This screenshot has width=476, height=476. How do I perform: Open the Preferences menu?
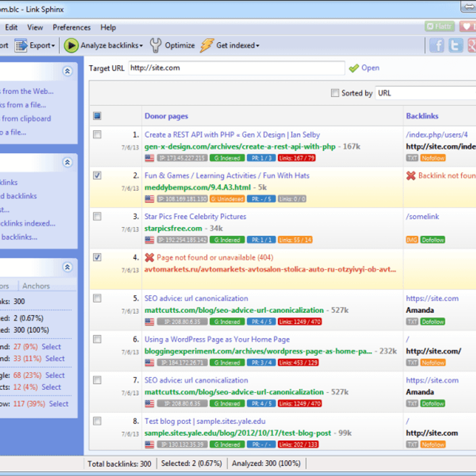[x=71, y=27]
